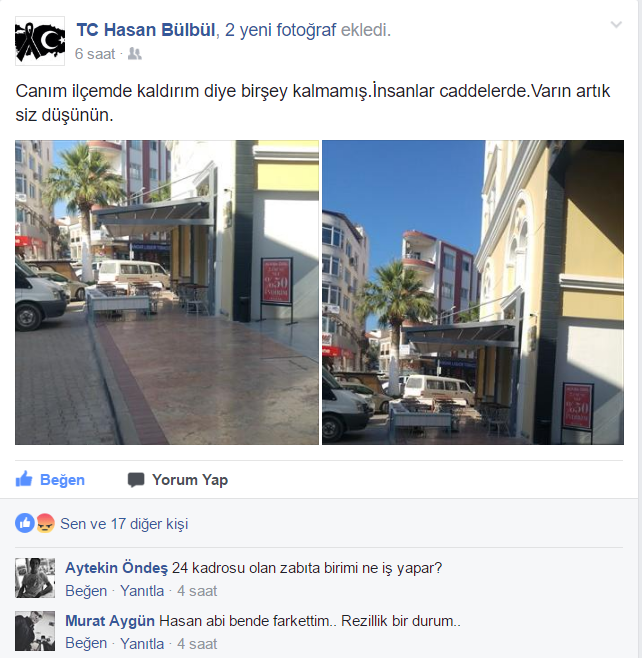Open the '6 saat' post timestamp
The height and width of the screenshot is (658, 642).
95,54
